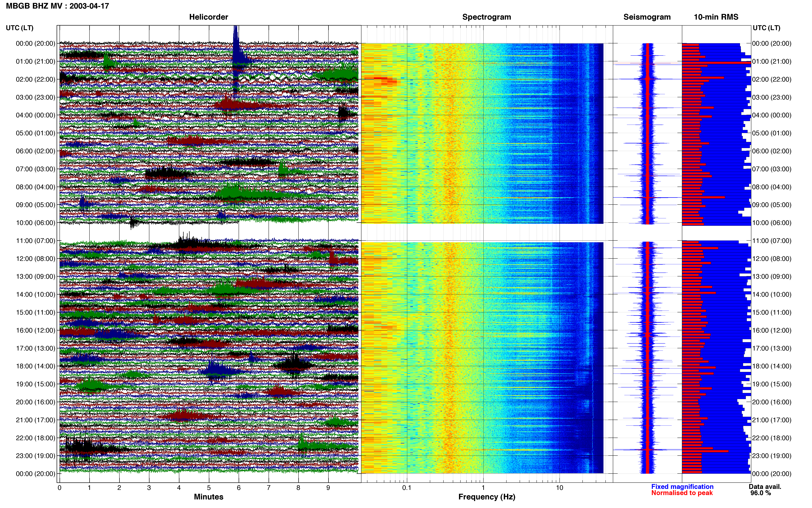Click the left '00:00 (20:00)' label at the top

click(35, 43)
